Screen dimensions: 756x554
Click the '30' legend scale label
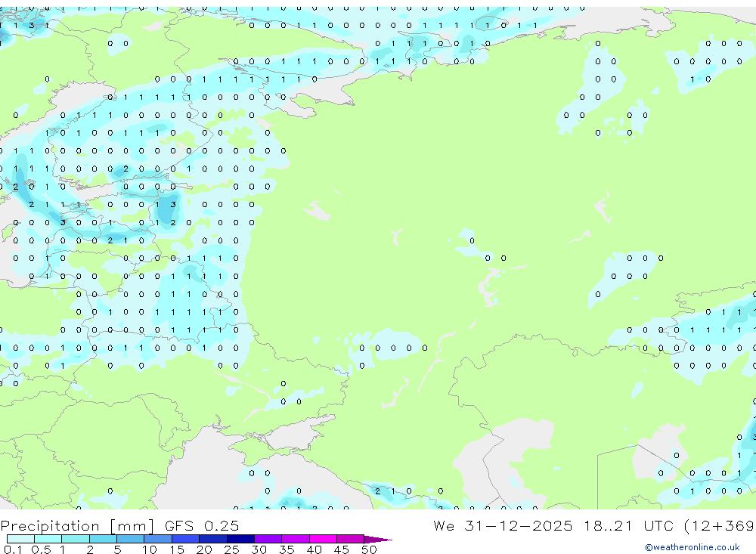(259, 549)
